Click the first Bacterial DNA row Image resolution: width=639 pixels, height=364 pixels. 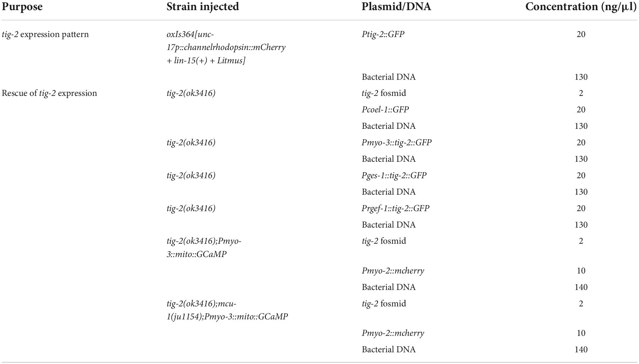389,77
